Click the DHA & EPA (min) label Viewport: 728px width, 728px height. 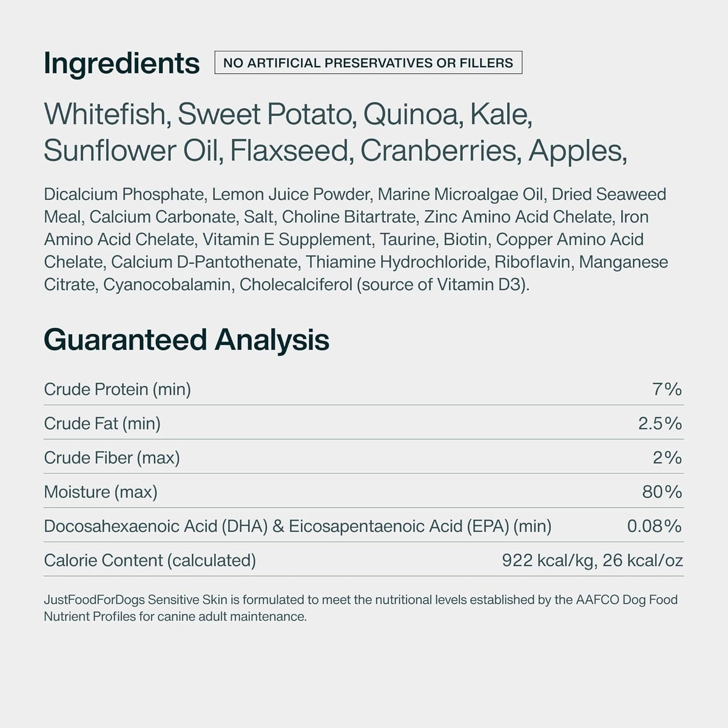pos(297,526)
